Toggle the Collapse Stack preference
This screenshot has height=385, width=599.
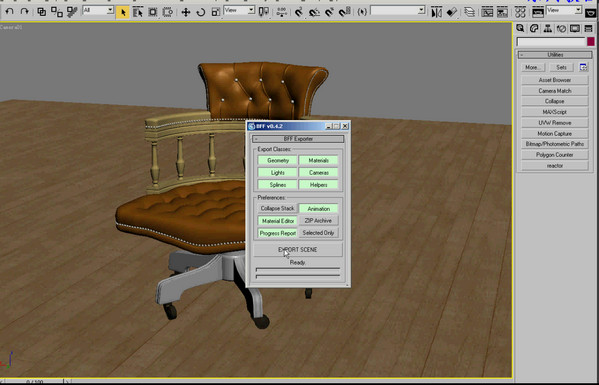coord(277,209)
